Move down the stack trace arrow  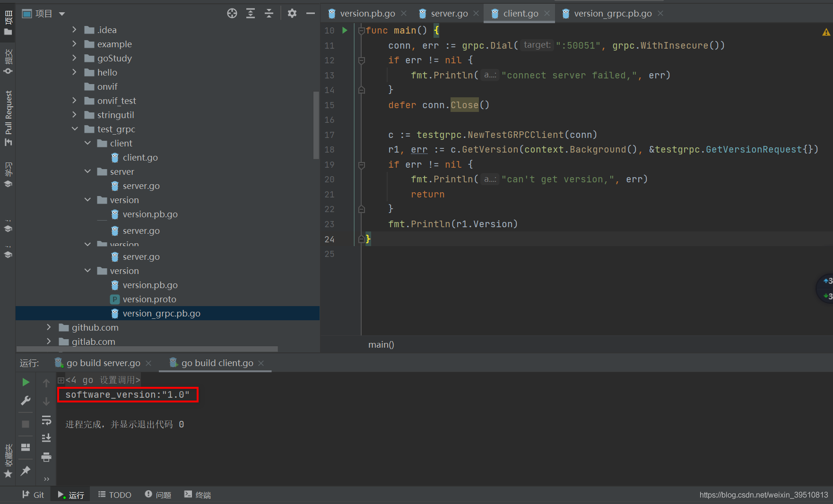click(46, 401)
